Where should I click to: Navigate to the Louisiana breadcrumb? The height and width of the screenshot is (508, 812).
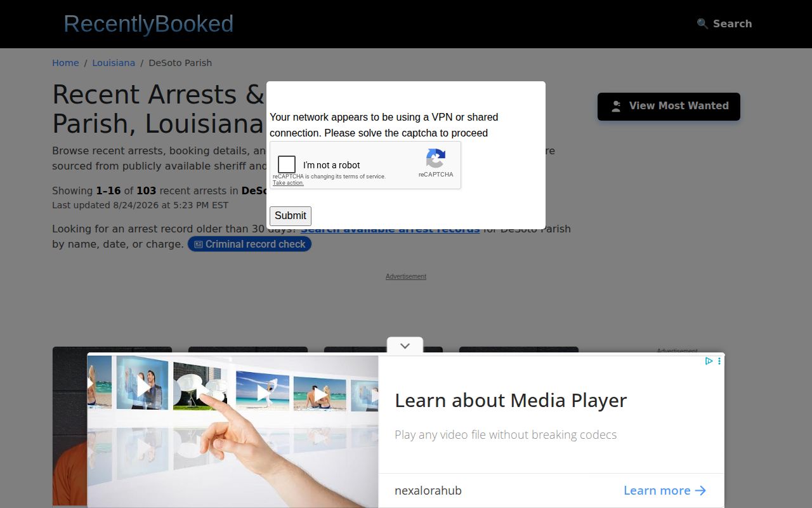point(114,63)
